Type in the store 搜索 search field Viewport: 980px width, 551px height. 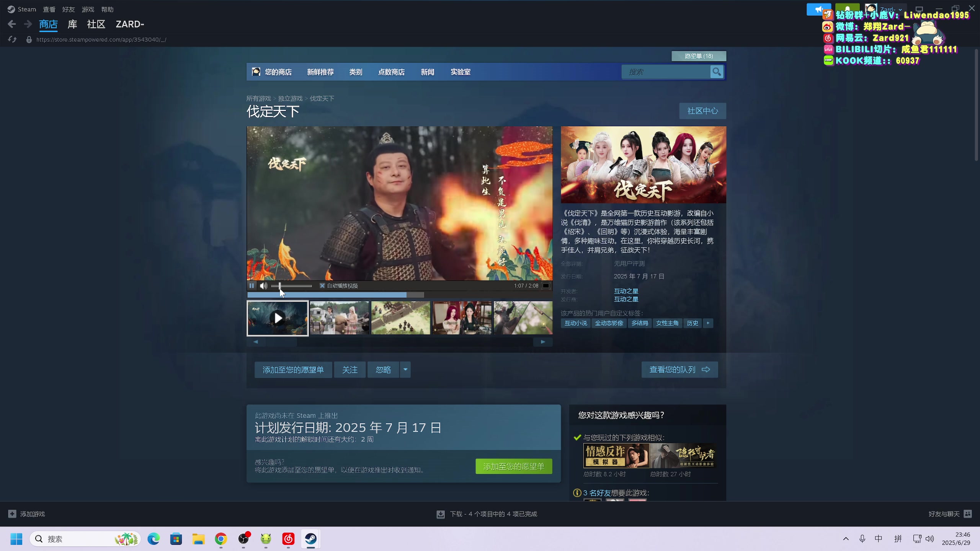[666, 72]
